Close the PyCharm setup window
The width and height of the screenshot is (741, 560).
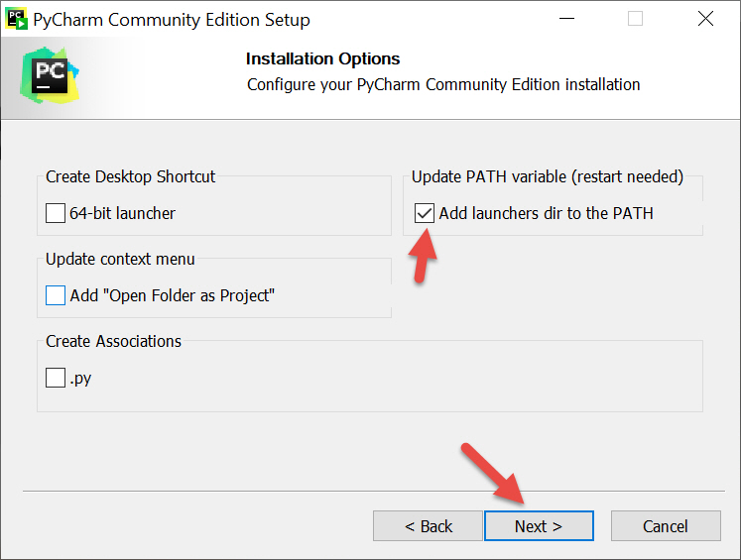pyautogui.click(x=705, y=19)
